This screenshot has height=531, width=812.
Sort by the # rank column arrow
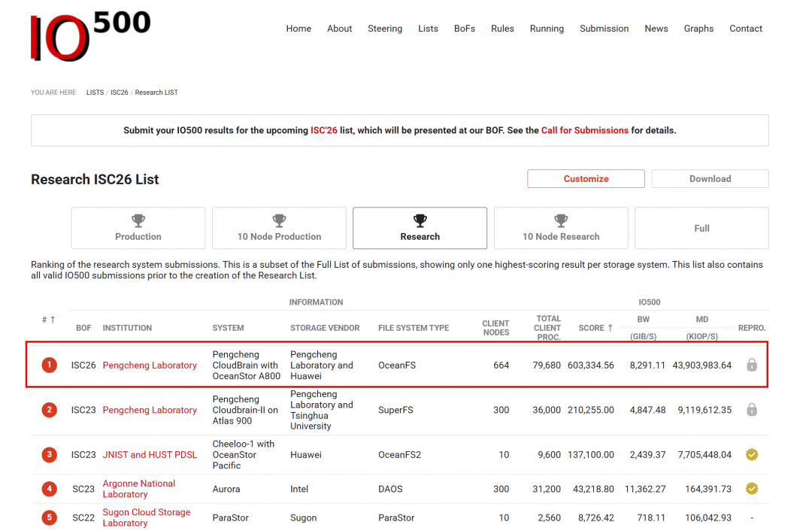tap(53, 320)
